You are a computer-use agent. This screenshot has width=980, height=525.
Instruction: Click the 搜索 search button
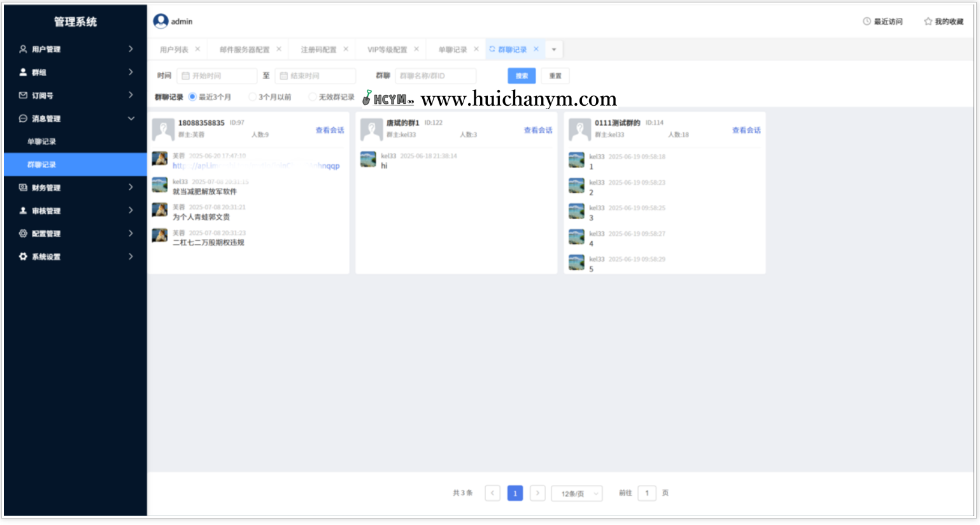click(521, 75)
